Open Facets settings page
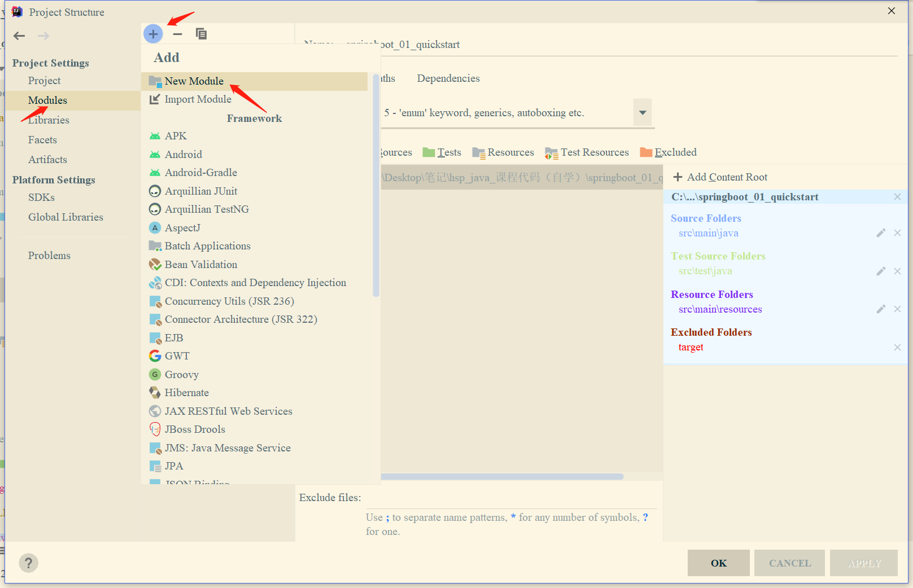The width and height of the screenshot is (913, 588). (x=43, y=140)
